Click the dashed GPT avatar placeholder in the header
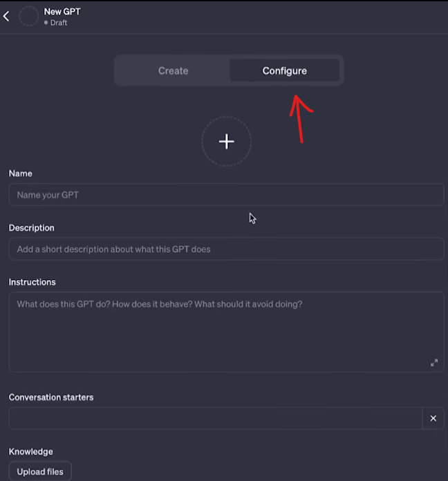The width and height of the screenshot is (448, 481). (x=28, y=17)
